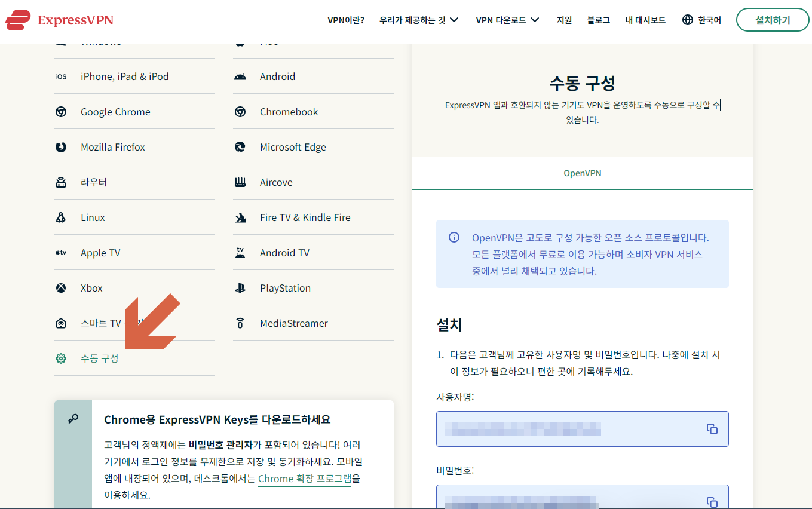Click the 설치 section heading
Viewport: 812px width, 509px height.
pyautogui.click(x=449, y=325)
